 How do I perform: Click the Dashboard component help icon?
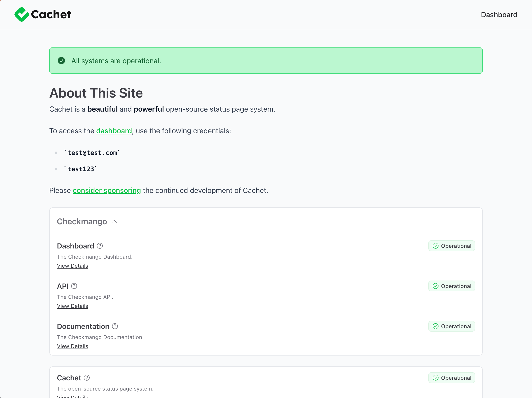[x=100, y=246]
